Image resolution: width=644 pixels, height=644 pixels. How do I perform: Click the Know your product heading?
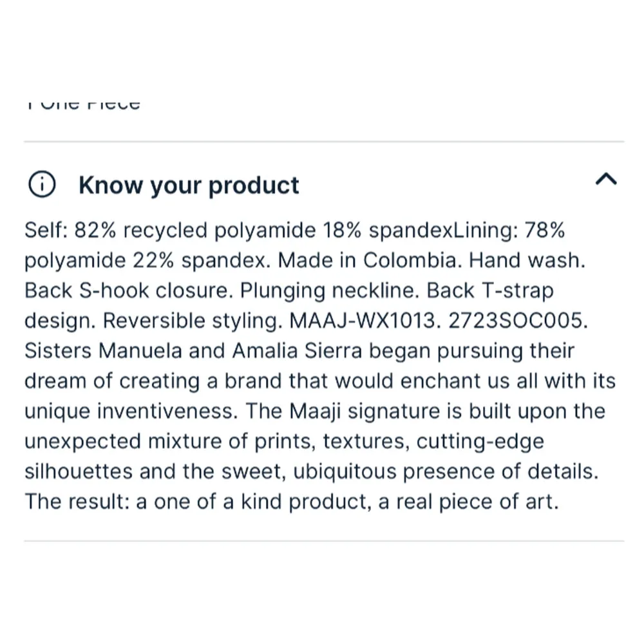(x=189, y=185)
